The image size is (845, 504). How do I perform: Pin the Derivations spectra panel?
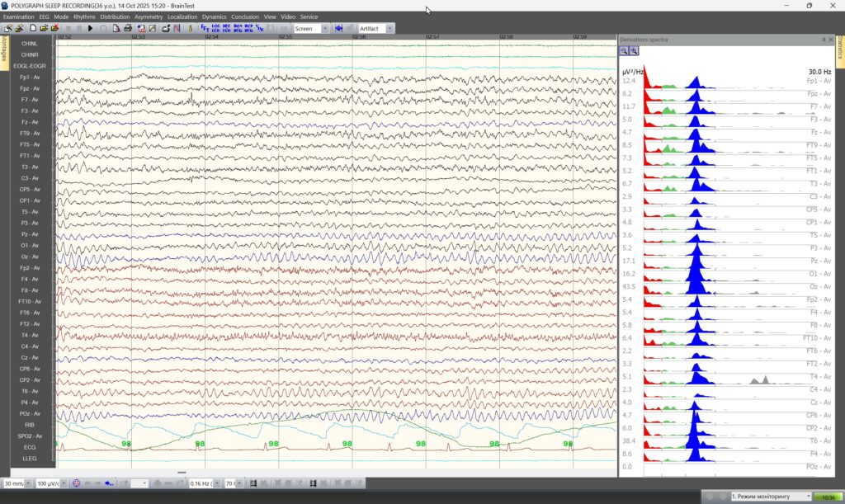tap(823, 40)
